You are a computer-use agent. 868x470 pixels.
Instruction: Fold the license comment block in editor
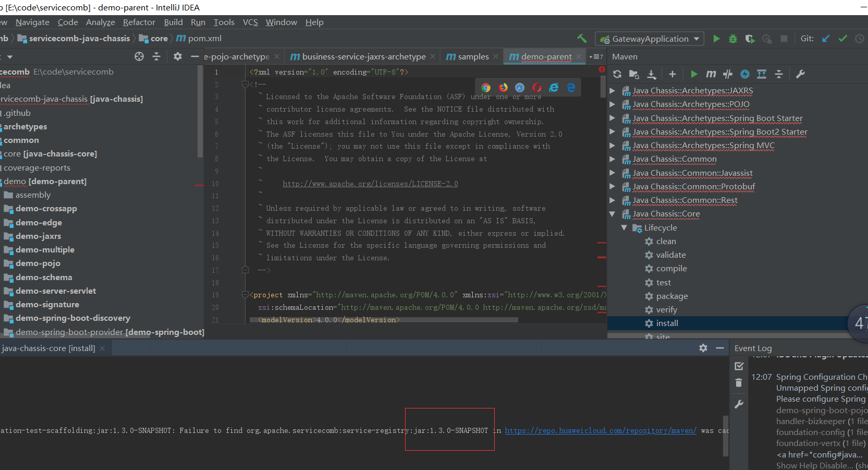245,85
